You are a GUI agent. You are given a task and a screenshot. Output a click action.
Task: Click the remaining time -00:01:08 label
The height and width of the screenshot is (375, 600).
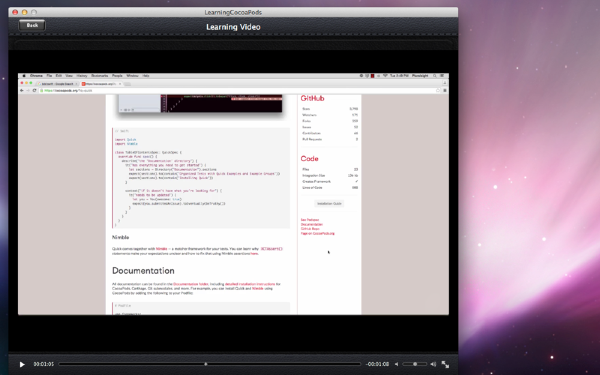(377, 364)
